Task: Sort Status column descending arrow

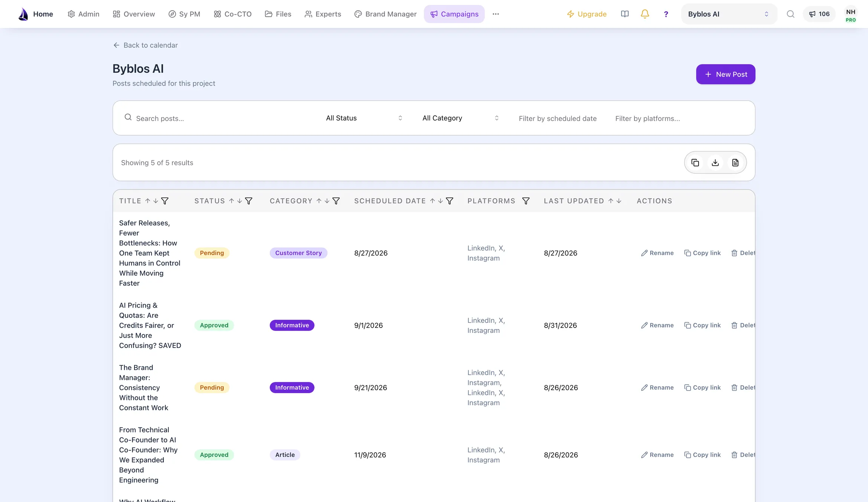Action: tap(240, 201)
